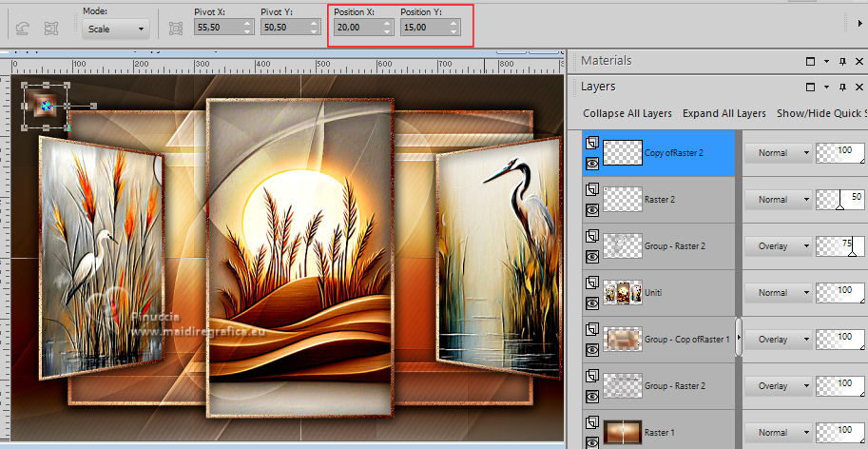Click the layer type icon of the lower Group - Raster 2

tap(592, 376)
